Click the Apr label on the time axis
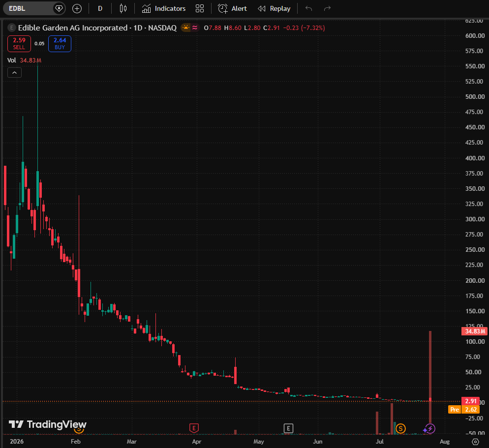 196,442
